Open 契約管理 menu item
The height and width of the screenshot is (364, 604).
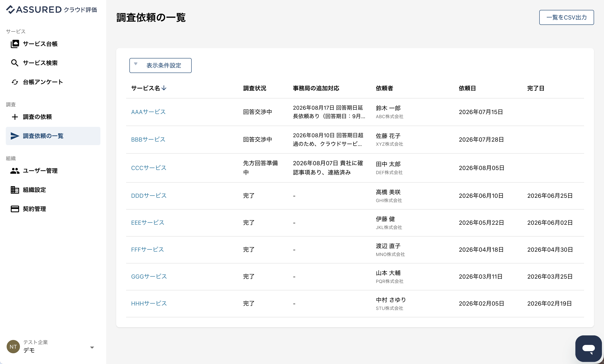pyautogui.click(x=53, y=209)
